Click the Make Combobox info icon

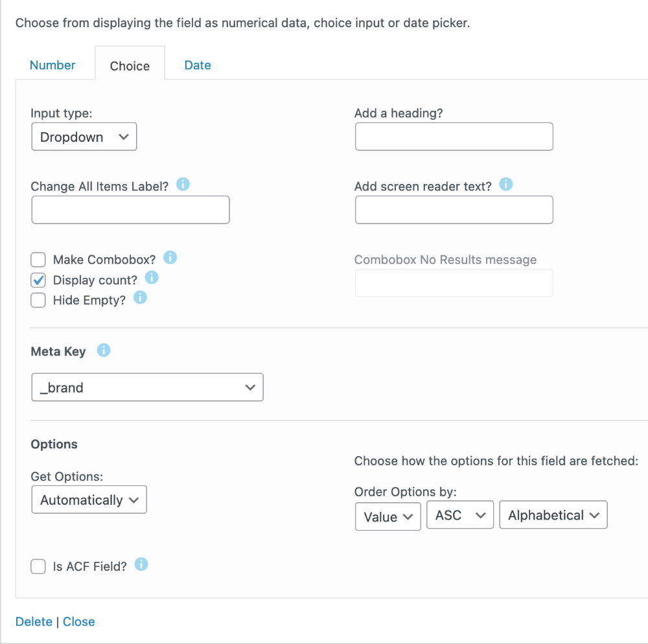click(170, 258)
